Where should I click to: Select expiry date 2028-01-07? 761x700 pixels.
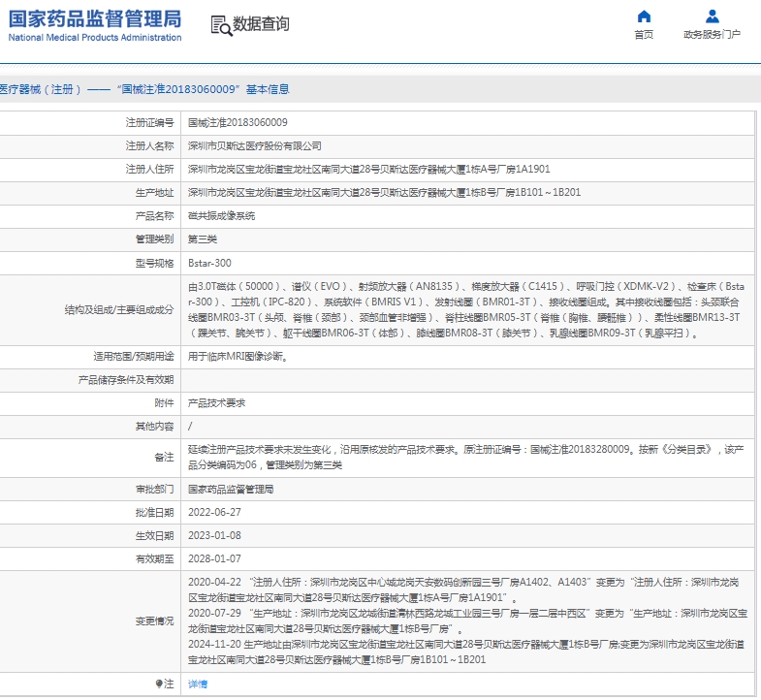tap(214, 559)
